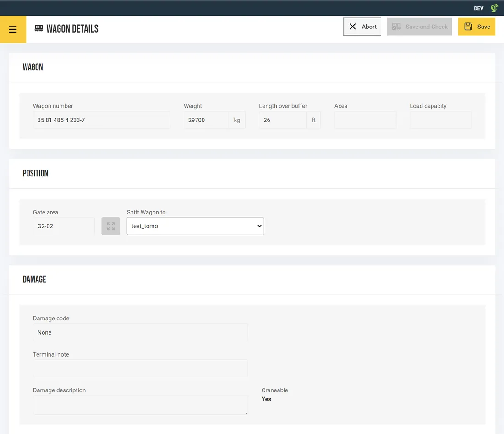The height and width of the screenshot is (434, 504).
Task: Click the floppy disk icon in Save button
Action: click(x=468, y=27)
